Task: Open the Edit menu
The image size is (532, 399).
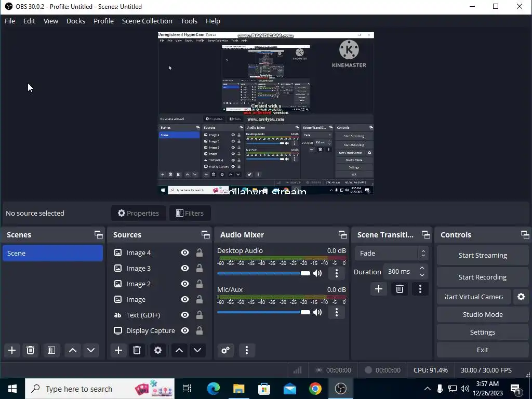Action: (29, 21)
